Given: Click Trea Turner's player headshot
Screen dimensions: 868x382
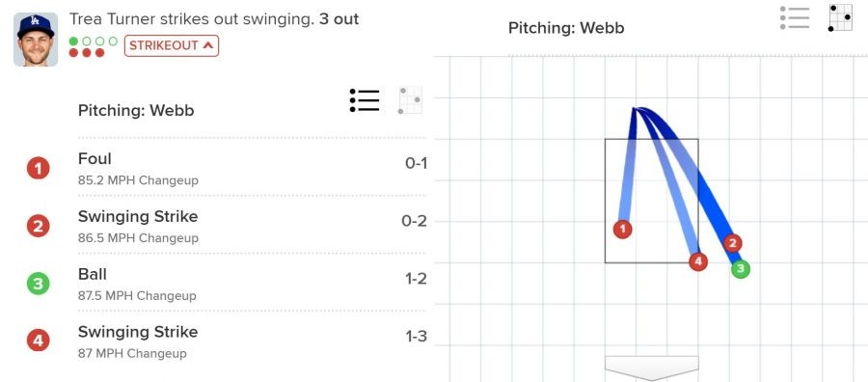Looking at the screenshot, I should point(36,40).
